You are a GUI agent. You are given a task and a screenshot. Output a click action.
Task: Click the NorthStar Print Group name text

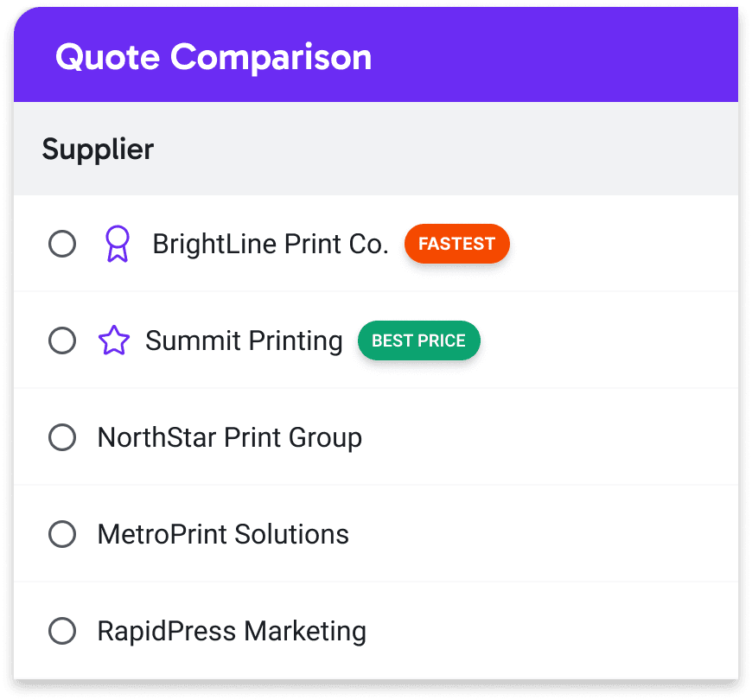(x=229, y=437)
